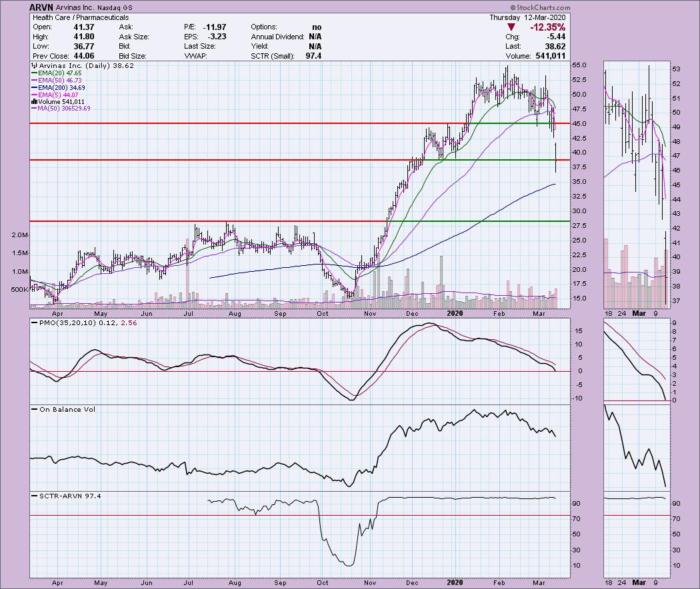Click the EPS value -3.23
This screenshot has height=589, width=700.
tap(217, 37)
